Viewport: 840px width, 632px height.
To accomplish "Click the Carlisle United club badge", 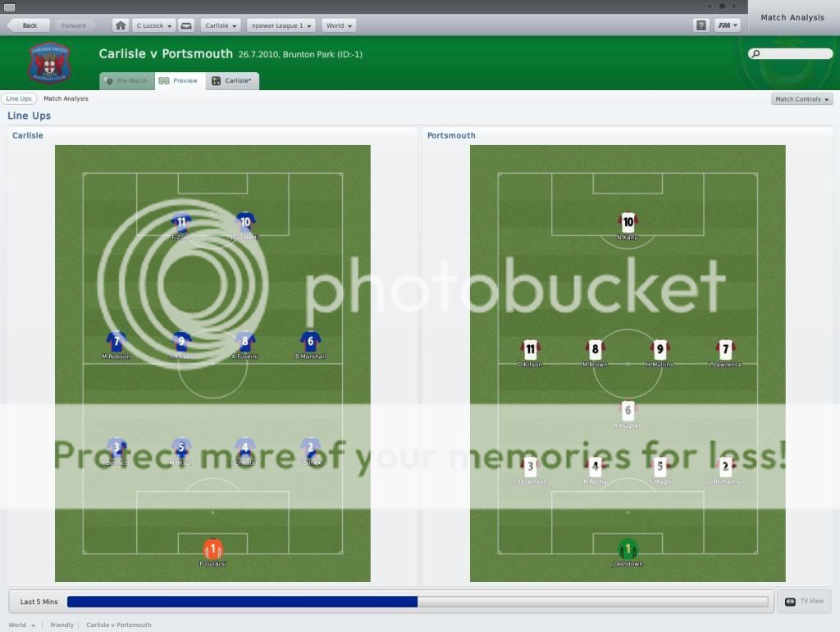I will point(49,62).
